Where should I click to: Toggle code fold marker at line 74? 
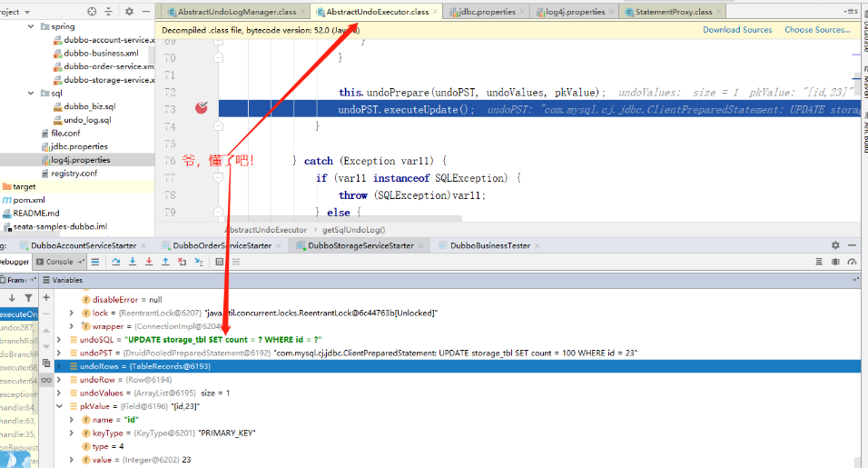[x=219, y=125]
